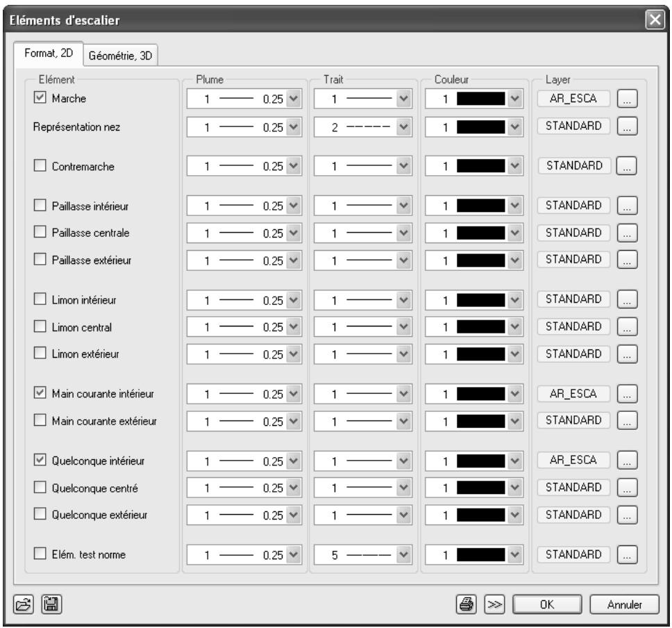672x628 pixels.
Task: Open layer browse button for Main courante intérieur
Action: click(x=627, y=394)
